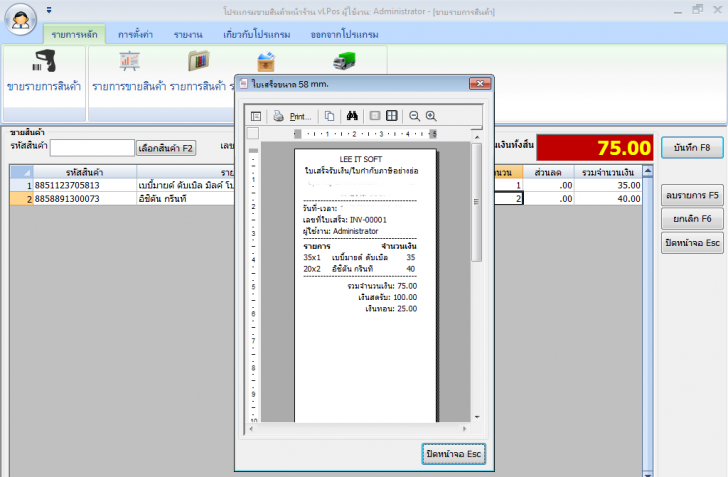Click the เลือกสินค้า F2 button
728x477 pixels.
[x=166, y=148]
